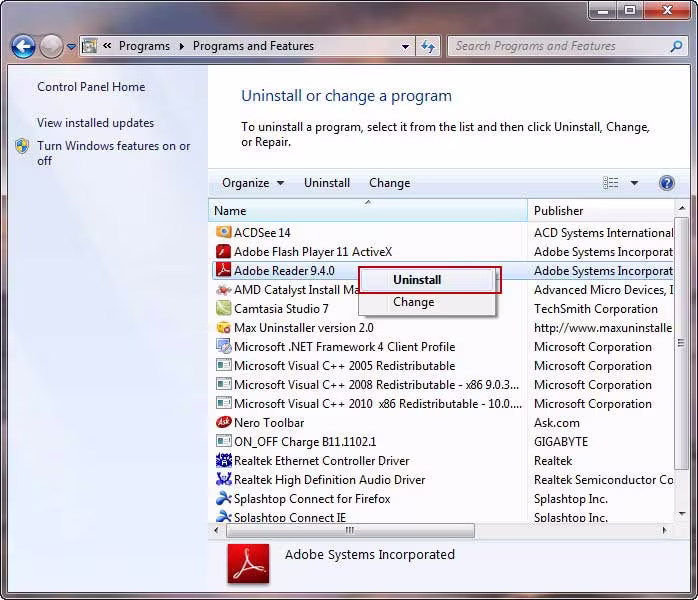Screen dimensions: 698x600
Task: Click the magnifier search icon
Action: [x=676, y=46]
